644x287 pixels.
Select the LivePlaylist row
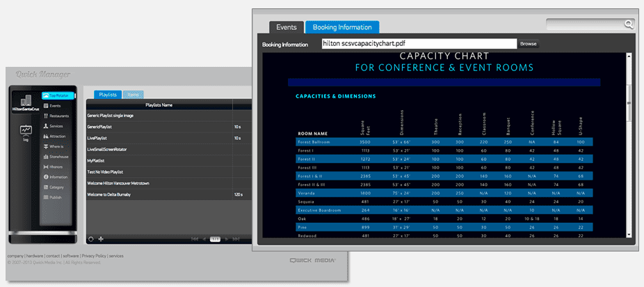pos(169,138)
